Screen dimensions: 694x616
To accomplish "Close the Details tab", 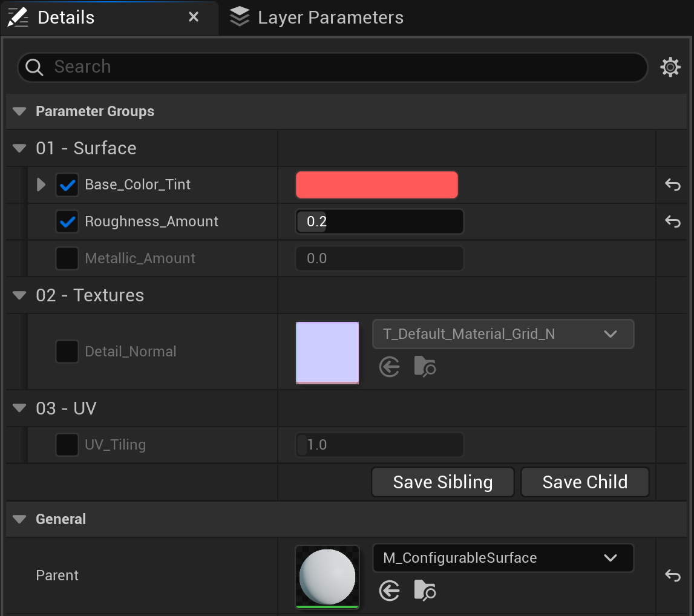I will click(x=194, y=17).
